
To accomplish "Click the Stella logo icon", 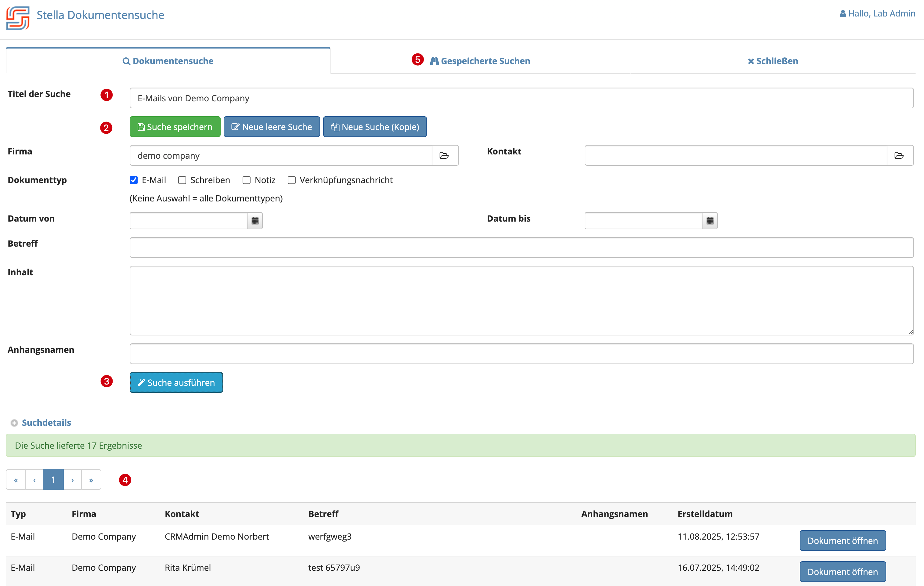I will click(18, 18).
